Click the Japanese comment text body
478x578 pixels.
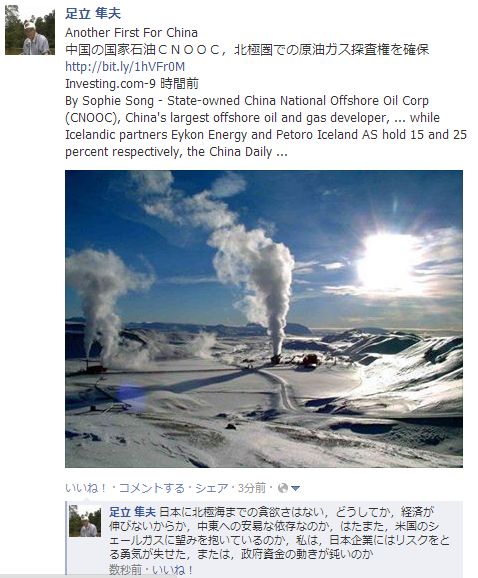point(279,533)
